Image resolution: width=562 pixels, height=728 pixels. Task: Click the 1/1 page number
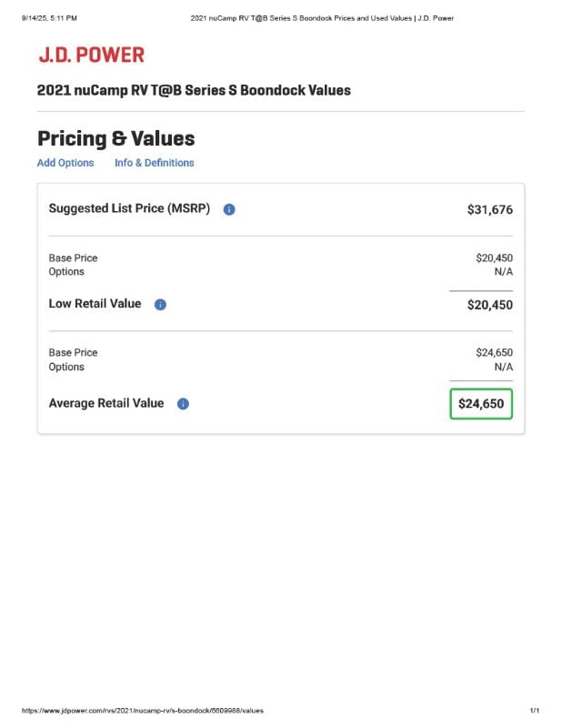point(535,711)
